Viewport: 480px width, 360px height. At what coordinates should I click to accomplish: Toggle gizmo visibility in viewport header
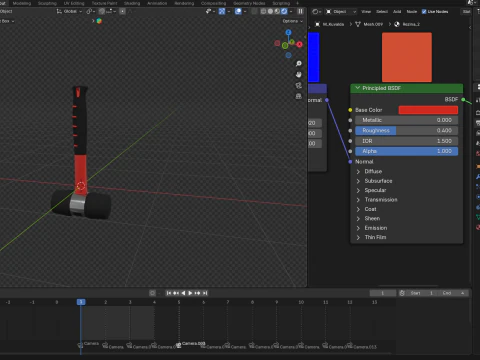222,11
